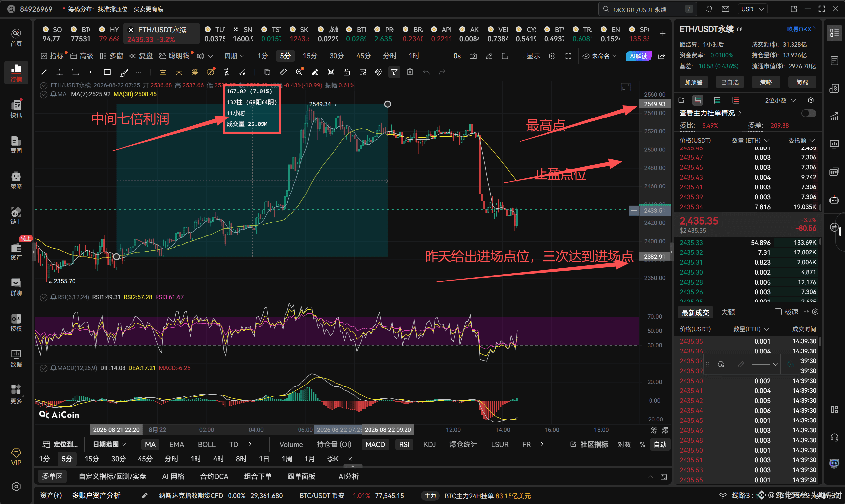Click the filter funnel icon in drawing toolbar

pos(394,72)
